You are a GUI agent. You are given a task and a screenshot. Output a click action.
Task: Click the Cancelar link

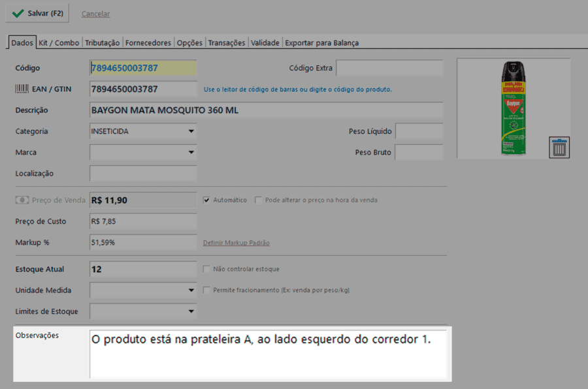coord(95,14)
